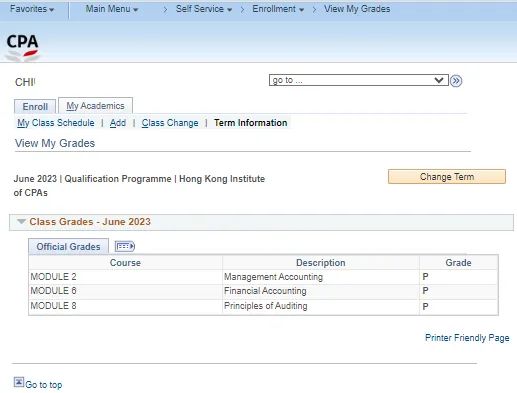Click View My Grades breadcrumb
517x393 pixels.
coord(357,9)
